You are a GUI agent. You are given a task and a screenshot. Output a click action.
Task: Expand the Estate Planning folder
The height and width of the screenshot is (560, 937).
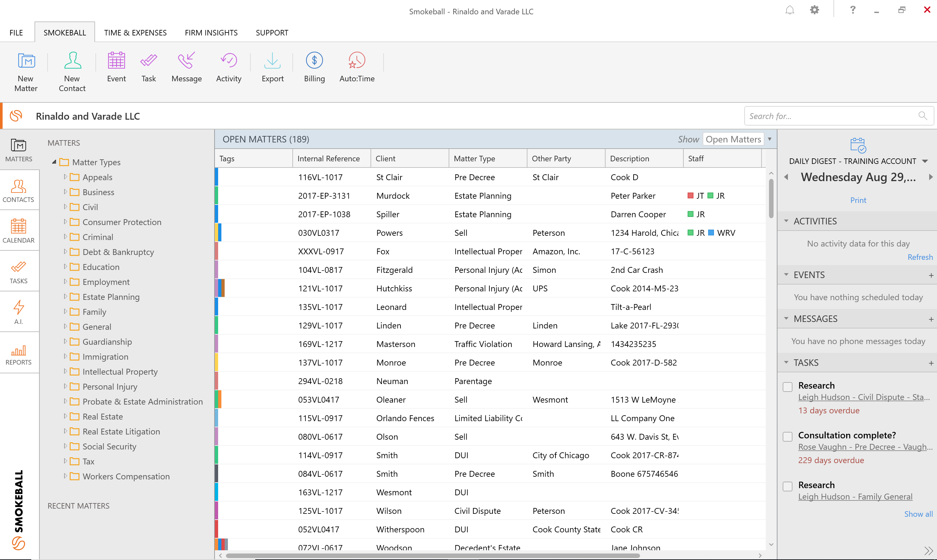65,297
